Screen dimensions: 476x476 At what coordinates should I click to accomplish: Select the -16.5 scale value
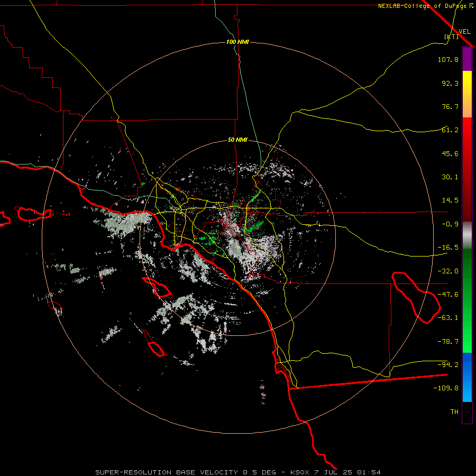pyautogui.click(x=448, y=248)
